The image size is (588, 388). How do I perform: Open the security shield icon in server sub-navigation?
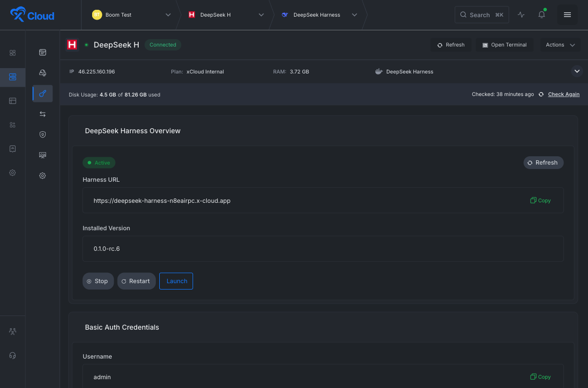[x=43, y=135]
